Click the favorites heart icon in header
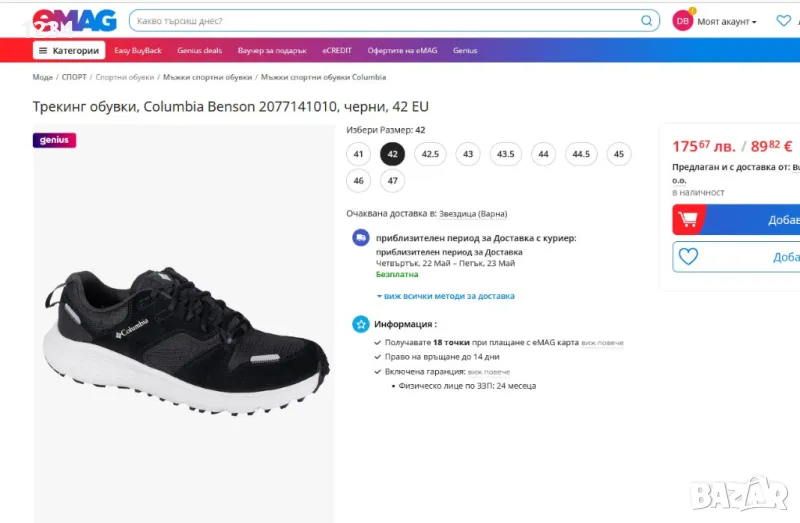The image size is (800, 523). click(x=783, y=20)
